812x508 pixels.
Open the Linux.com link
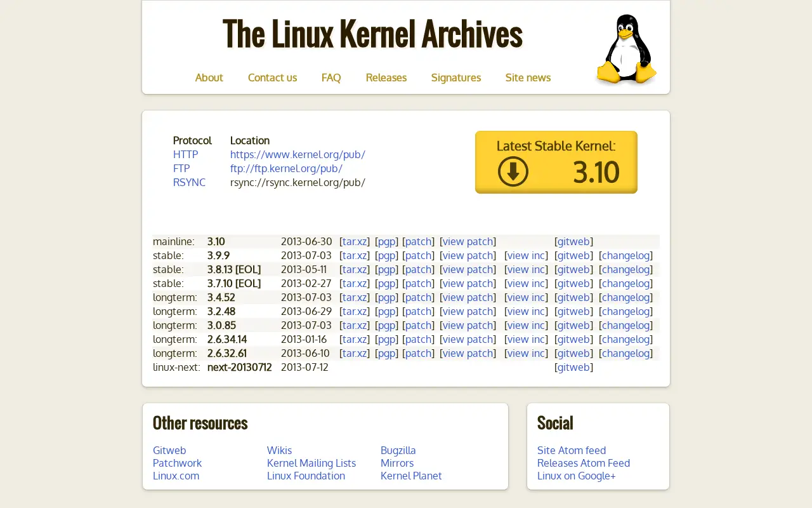pos(176,476)
